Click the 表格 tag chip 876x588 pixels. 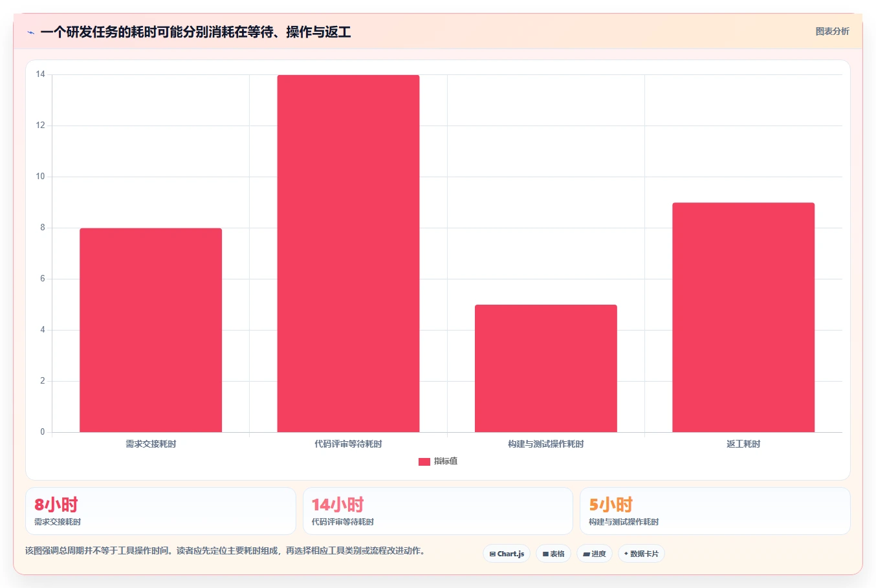pos(553,554)
